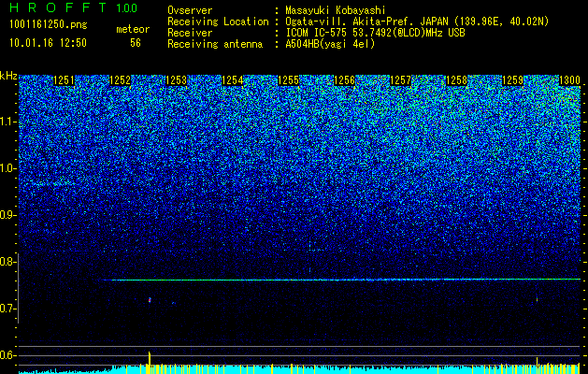588x374 pixels.
Task: Click the 'Receiving antenna' field label
Action: (x=215, y=44)
